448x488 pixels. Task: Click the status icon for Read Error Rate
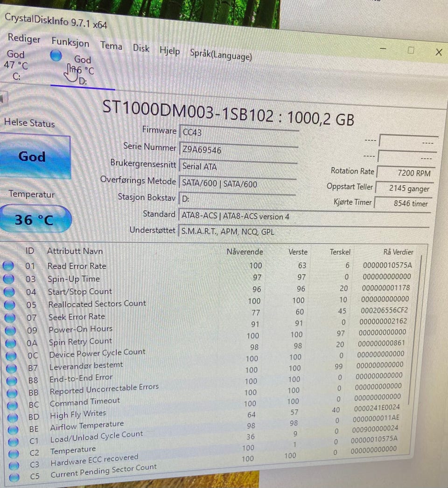[x=8, y=266]
